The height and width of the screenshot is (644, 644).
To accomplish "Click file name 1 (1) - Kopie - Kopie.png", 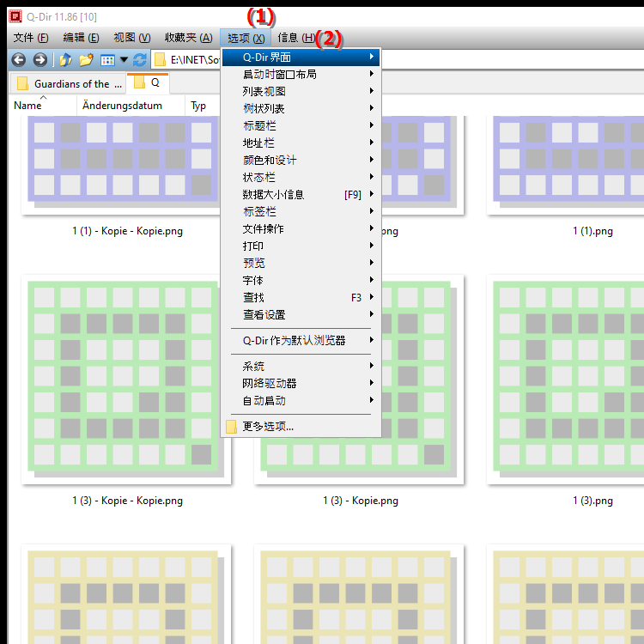I will coord(127,231).
